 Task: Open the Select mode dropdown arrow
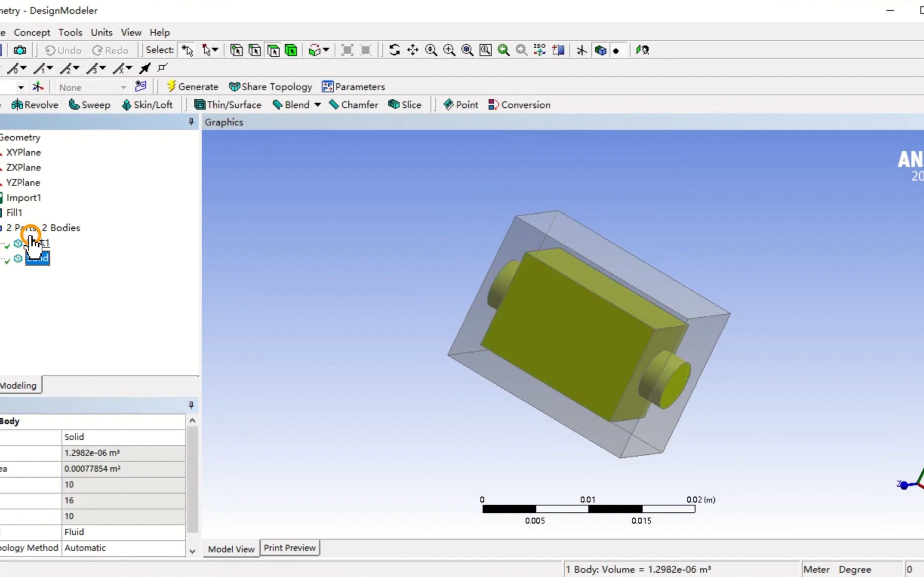[x=215, y=50]
